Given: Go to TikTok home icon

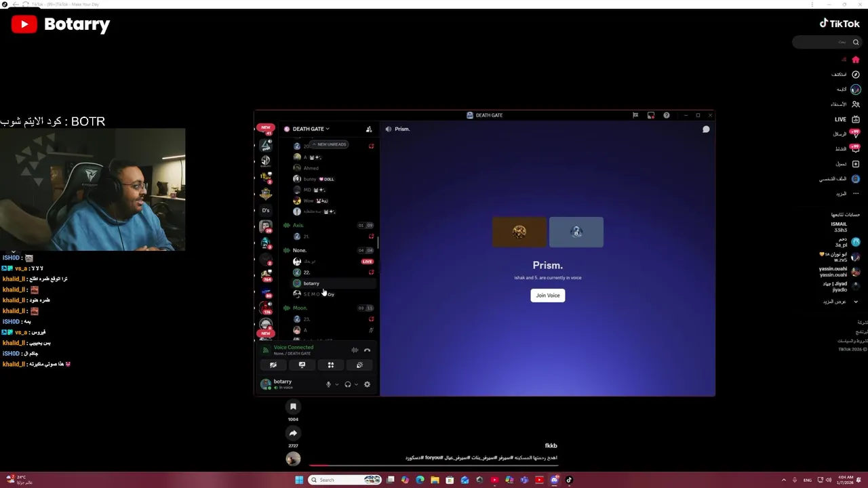Looking at the screenshot, I should (x=856, y=60).
